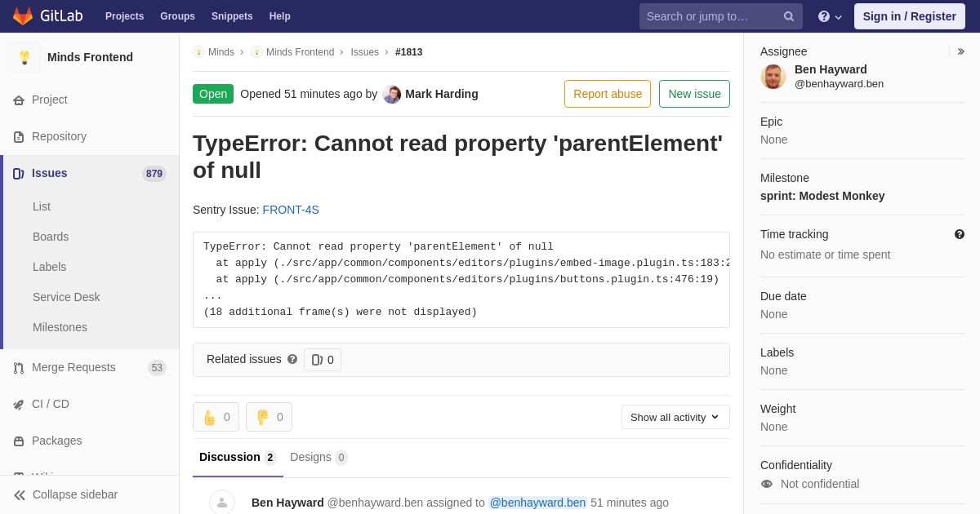
Task: Open the Milestones submenu item
Action: pos(60,327)
